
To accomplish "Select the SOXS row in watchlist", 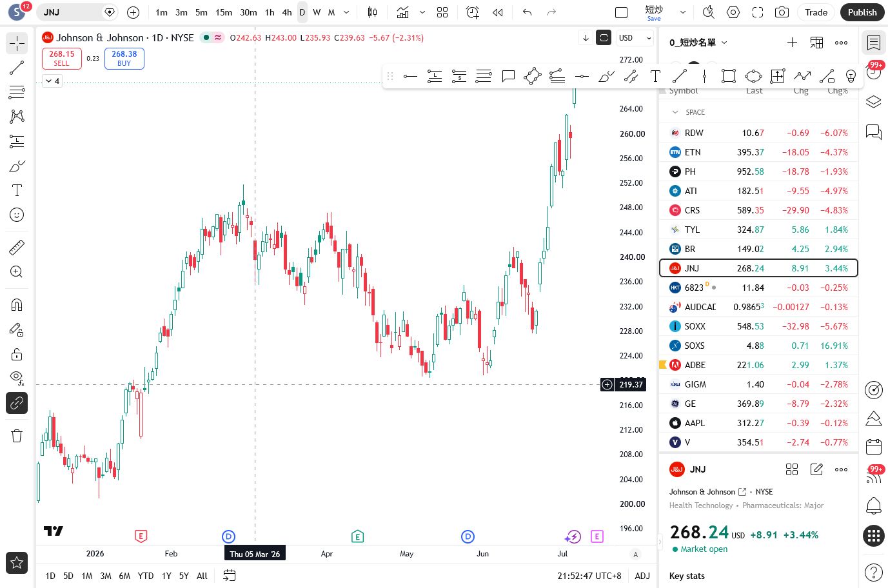I will point(758,346).
